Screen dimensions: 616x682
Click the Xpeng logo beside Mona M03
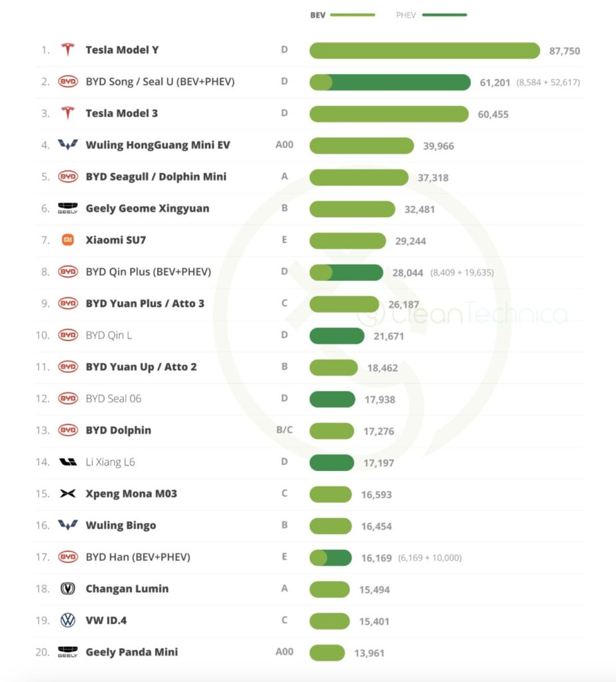[67, 494]
